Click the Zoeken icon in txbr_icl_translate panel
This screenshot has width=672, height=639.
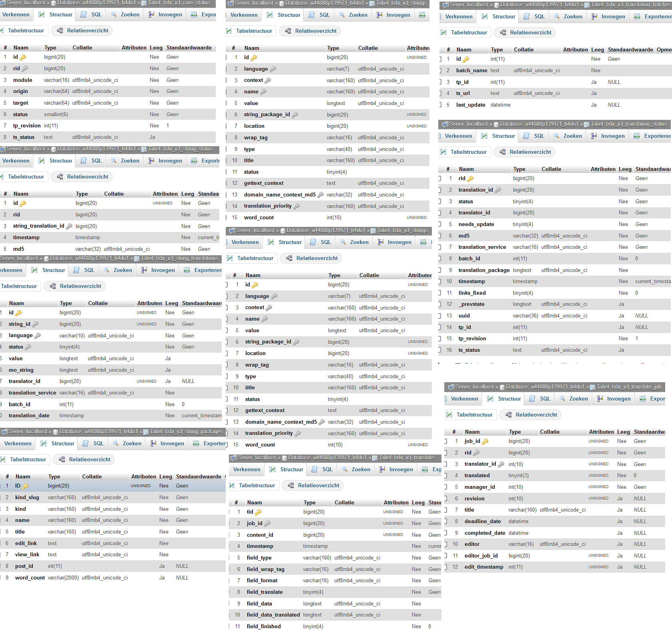(344, 469)
